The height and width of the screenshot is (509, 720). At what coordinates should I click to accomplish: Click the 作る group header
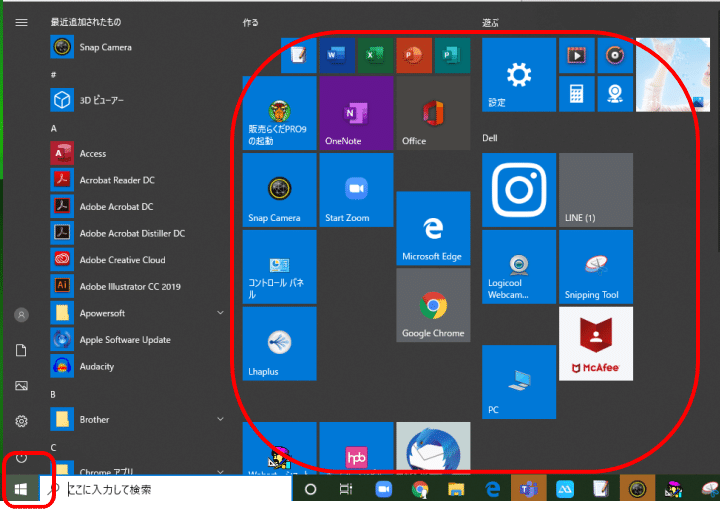[x=251, y=23]
